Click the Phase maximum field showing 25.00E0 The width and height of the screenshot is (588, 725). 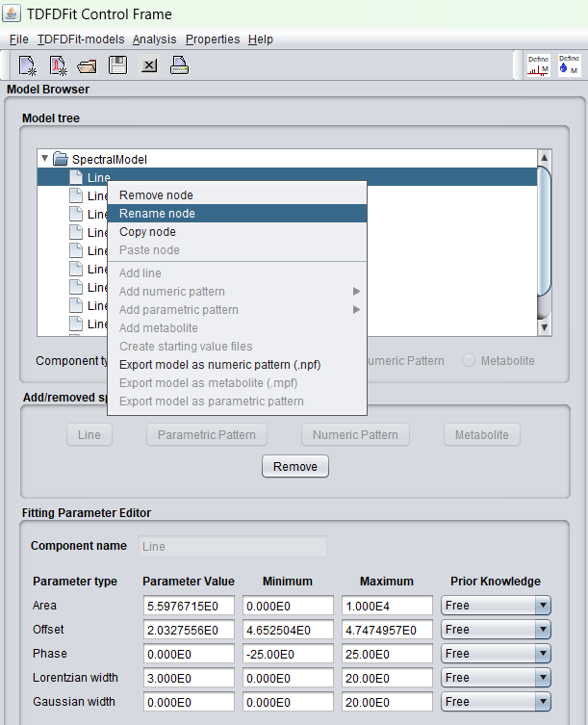click(x=387, y=654)
